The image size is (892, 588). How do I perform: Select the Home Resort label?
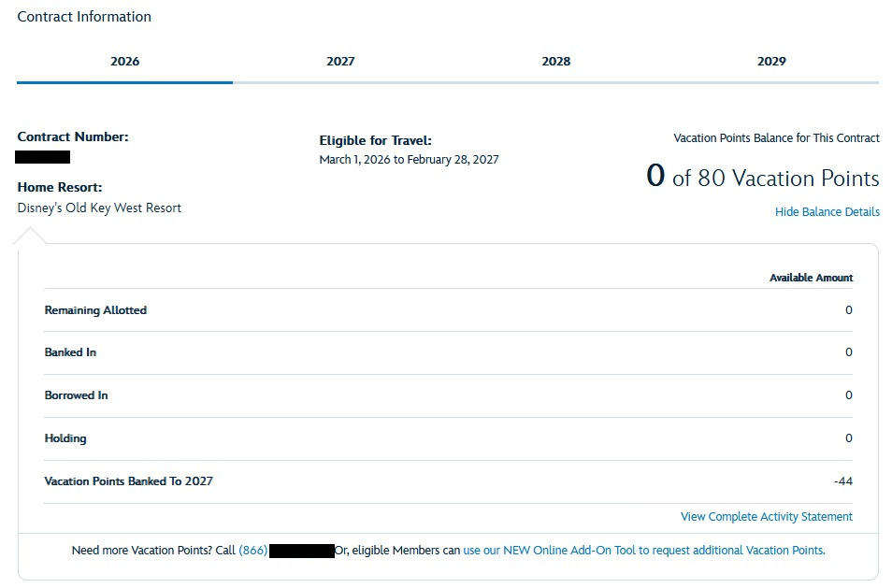click(x=60, y=187)
